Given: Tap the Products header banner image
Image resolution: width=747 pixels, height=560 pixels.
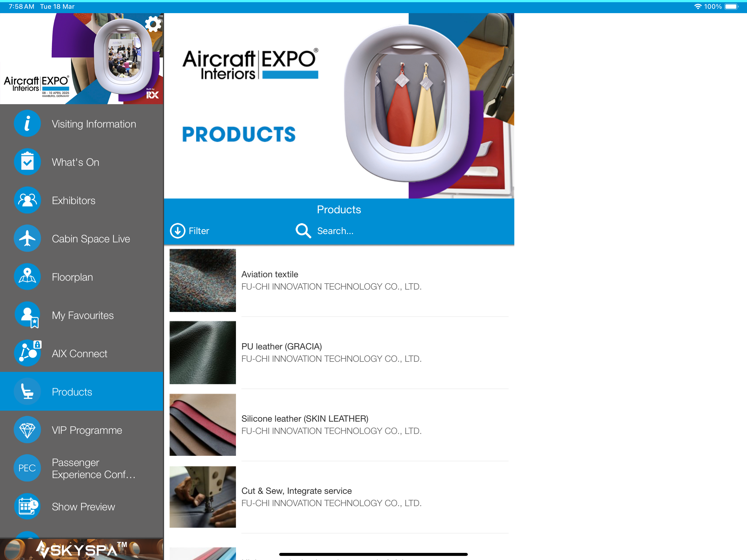Looking at the screenshot, I should click(x=339, y=106).
